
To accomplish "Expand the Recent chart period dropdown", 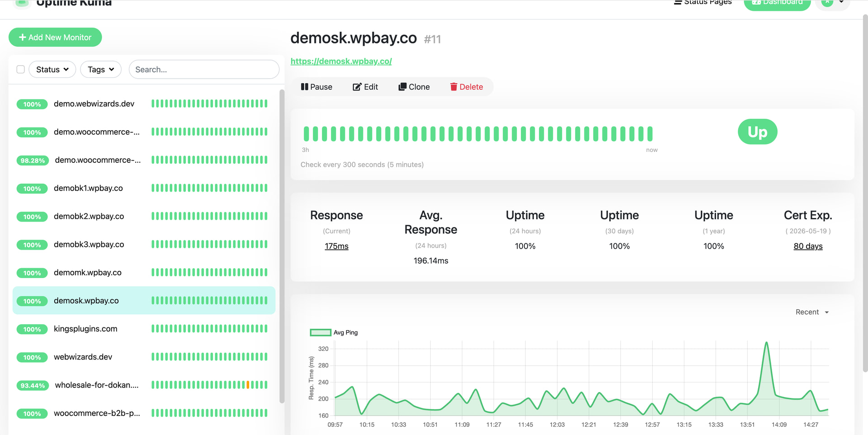I will pyautogui.click(x=812, y=312).
